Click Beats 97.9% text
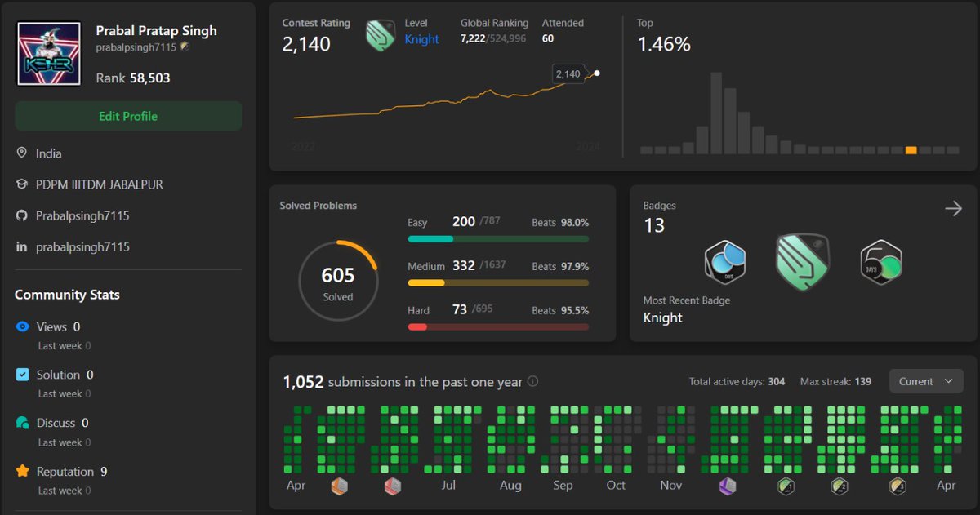Screen dimensions: 980x515 point(560,266)
